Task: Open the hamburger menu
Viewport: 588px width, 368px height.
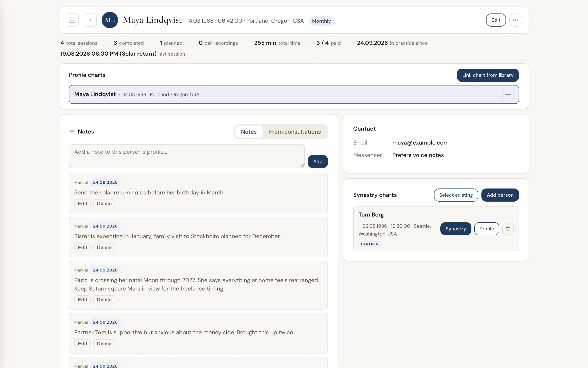Action: [x=72, y=20]
